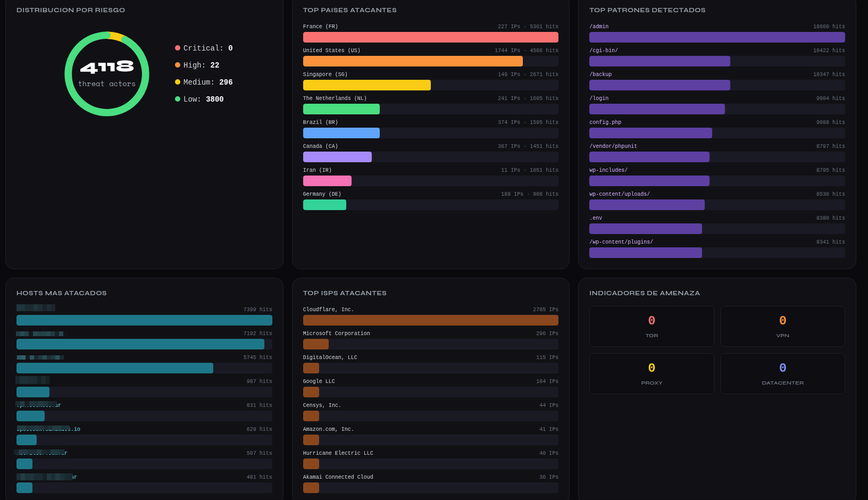The image size is (868, 500).
Task: Click the Google LLC ISP bar
Action: (x=311, y=392)
